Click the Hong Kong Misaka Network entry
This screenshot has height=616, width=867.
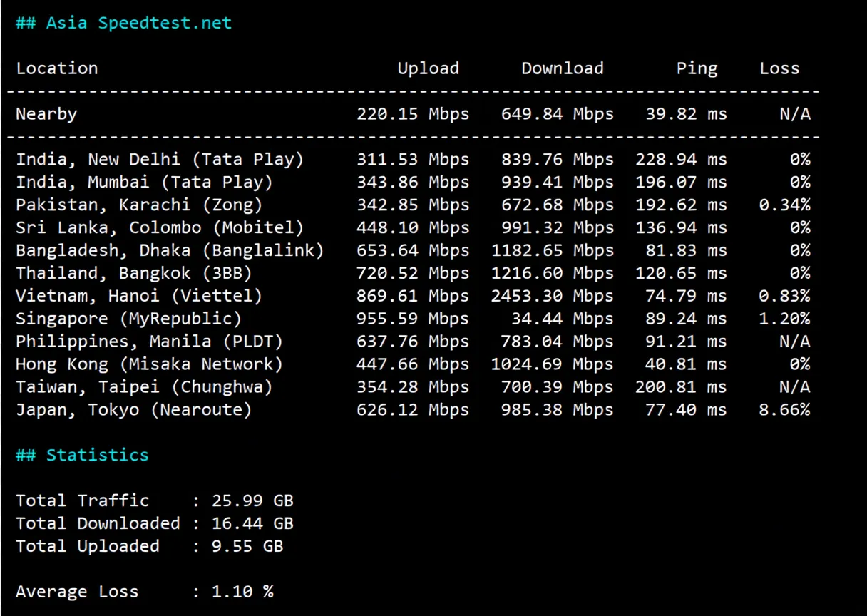(149, 364)
